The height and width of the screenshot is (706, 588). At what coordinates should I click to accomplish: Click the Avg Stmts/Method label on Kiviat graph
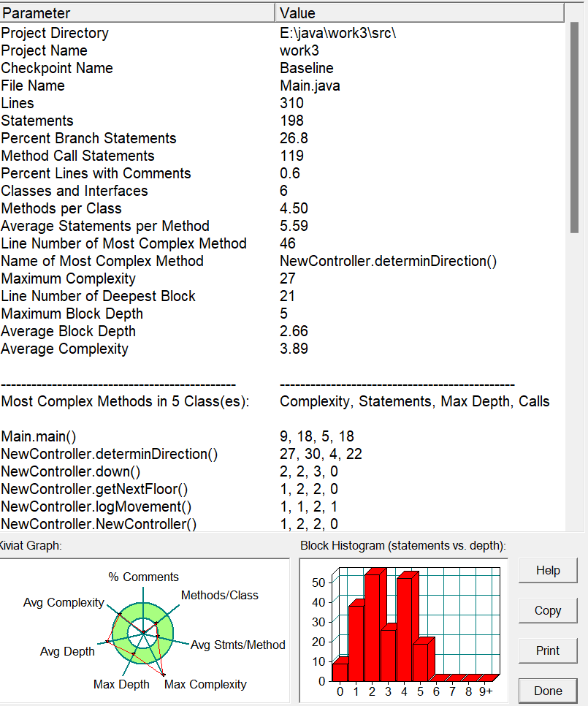237,645
